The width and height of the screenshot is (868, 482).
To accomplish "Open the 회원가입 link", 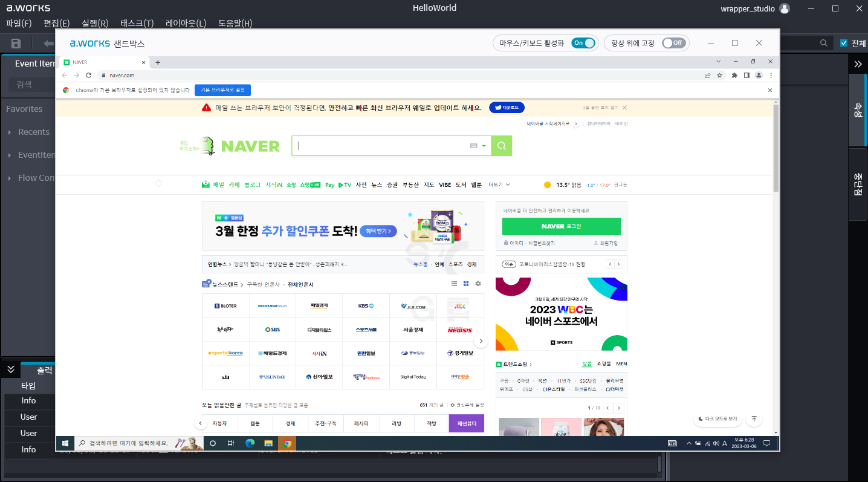I will [x=605, y=243].
